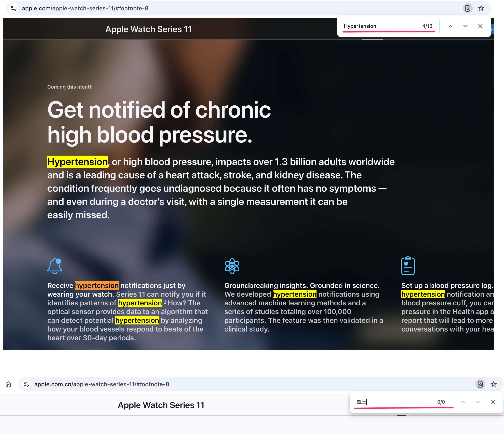The height and width of the screenshot is (434, 504).
Task: Close the Hypertension find bar
Action: coord(480,26)
